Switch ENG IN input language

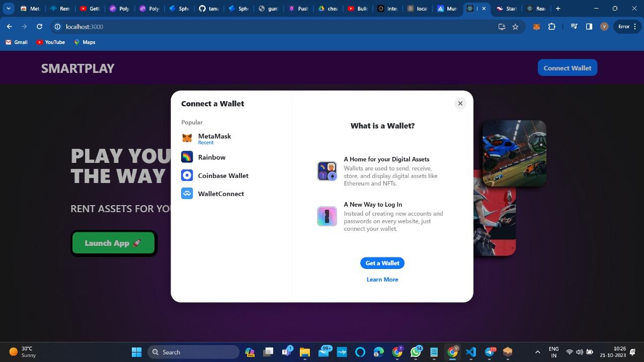pyautogui.click(x=553, y=352)
